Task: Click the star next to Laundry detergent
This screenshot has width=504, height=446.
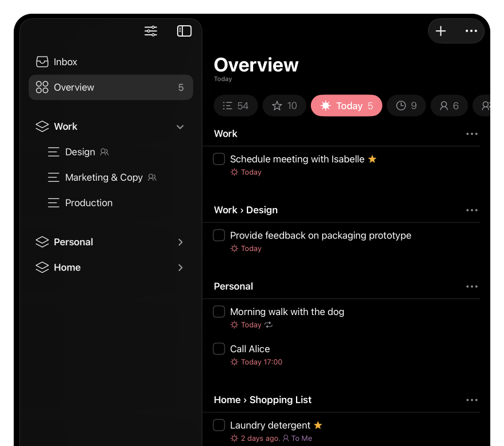Action: [318, 425]
